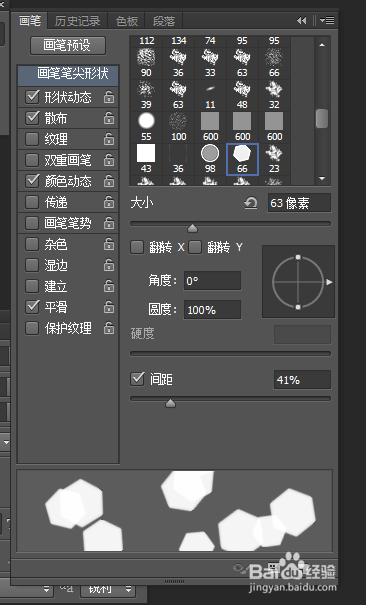Click the 63 像素 size field
This screenshot has width=366, height=605.
click(x=299, y=203)
